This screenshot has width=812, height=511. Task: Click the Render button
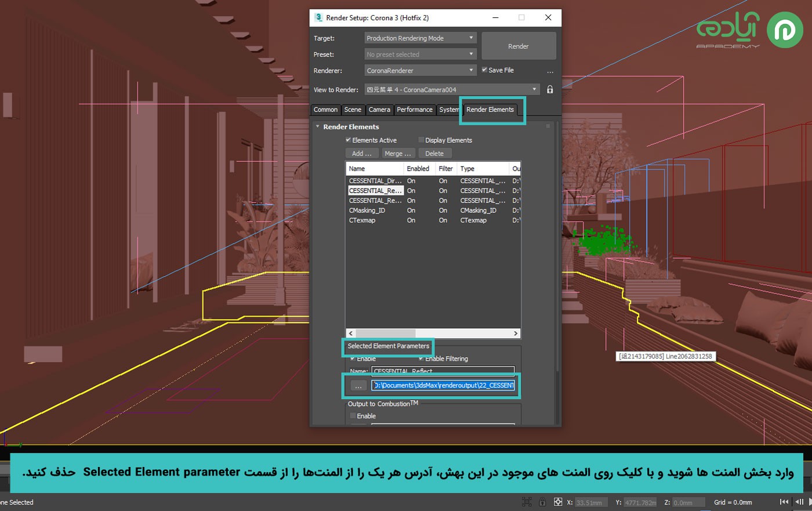point(519,46)
